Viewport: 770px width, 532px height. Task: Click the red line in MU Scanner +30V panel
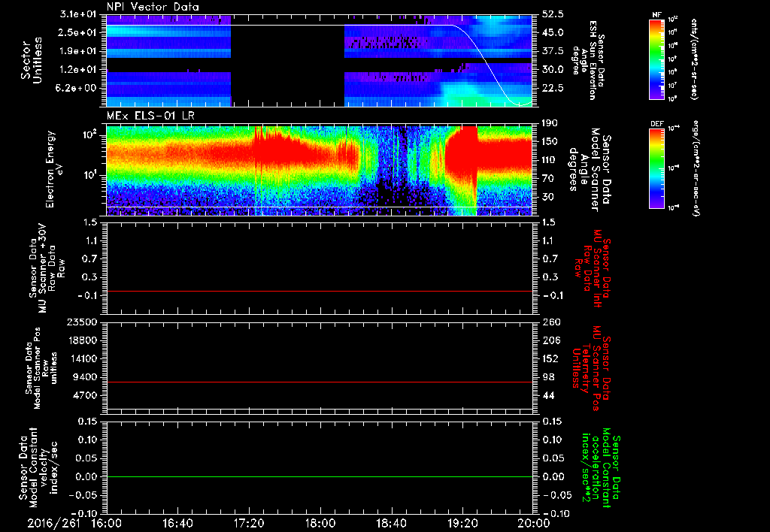pos(319,291)
